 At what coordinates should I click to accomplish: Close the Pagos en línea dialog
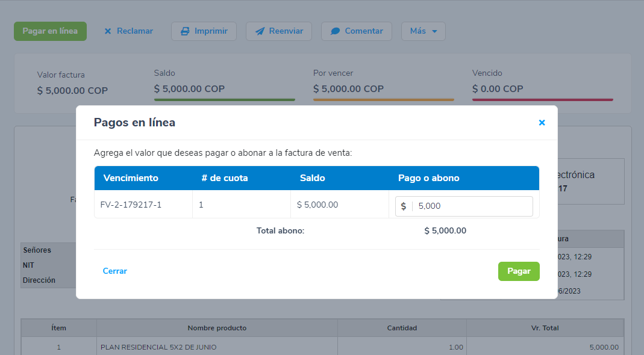[542, 123]
